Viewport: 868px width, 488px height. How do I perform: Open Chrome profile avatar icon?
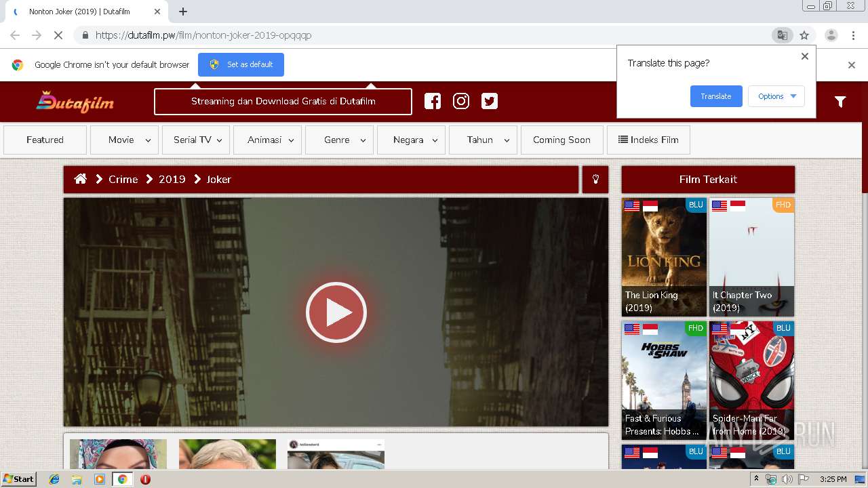pyautogui.click(x=831, y=35)
